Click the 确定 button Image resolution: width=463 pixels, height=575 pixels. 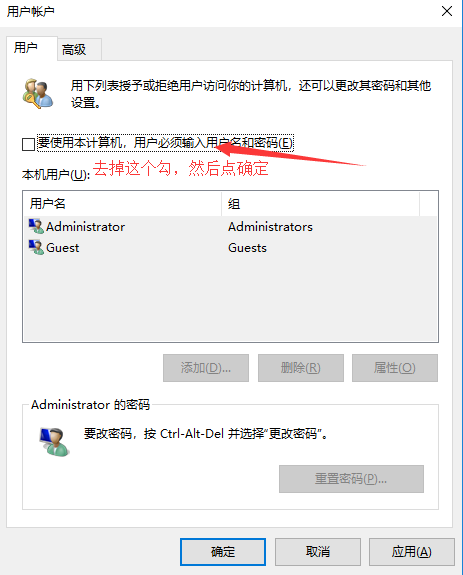click(223, 552)
